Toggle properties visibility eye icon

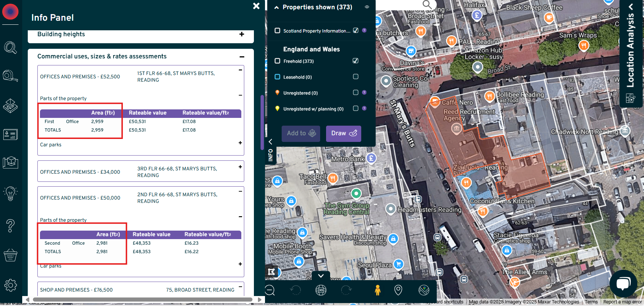point(367,7)
